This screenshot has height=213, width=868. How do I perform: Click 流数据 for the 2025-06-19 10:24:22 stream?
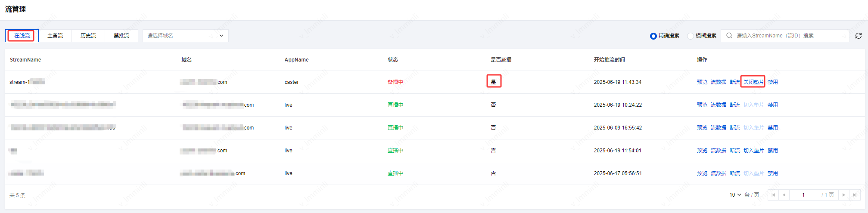coord(718,105)
